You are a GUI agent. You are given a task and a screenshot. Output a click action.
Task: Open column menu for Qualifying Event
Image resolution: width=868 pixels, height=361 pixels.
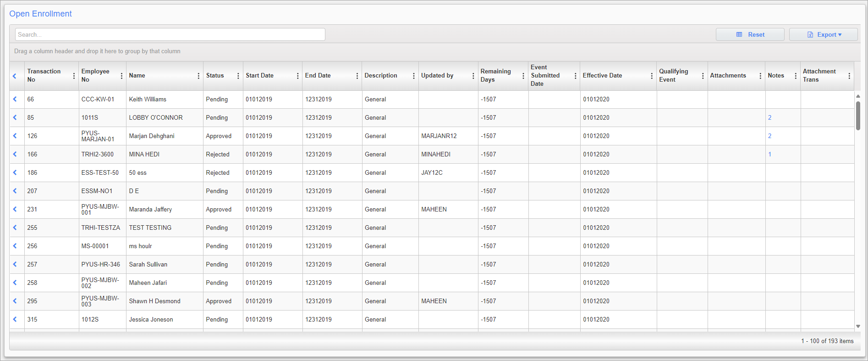(x=703, y=76)
